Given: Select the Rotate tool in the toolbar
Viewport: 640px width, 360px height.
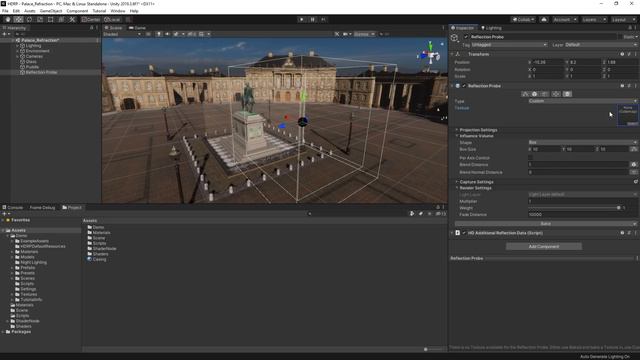Looking at the screenshot, I should click(29, 19).
